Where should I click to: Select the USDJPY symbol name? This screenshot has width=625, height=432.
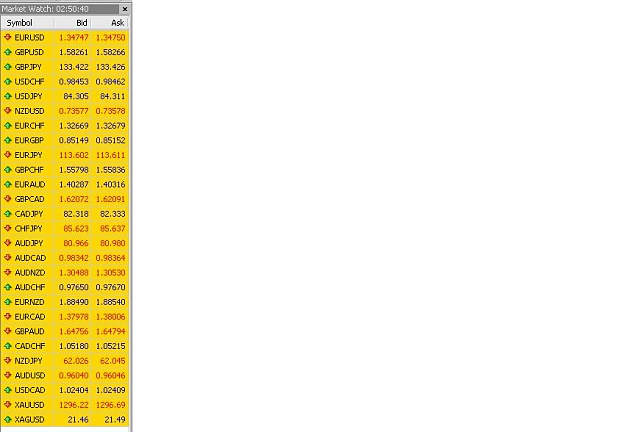(x=28, y=96)
